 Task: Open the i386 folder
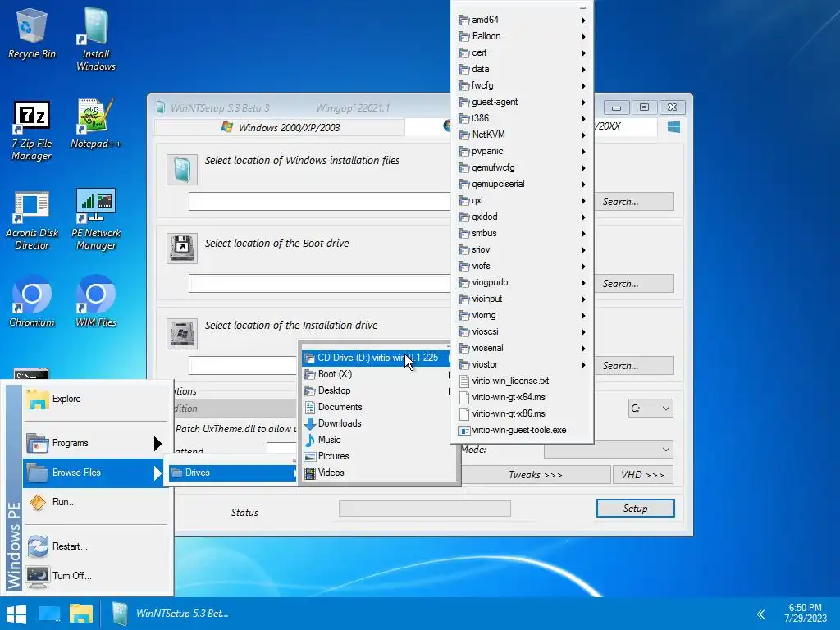523,118
